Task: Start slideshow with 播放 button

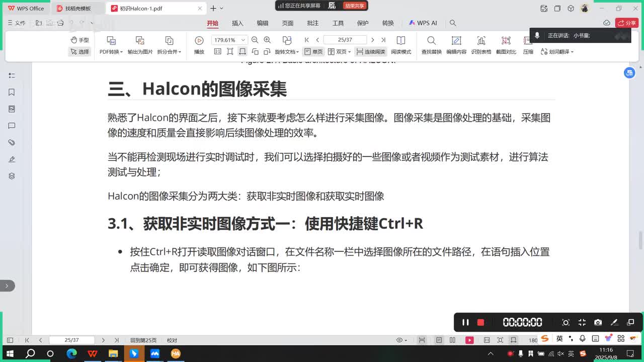Action: (x=199, y=45)
